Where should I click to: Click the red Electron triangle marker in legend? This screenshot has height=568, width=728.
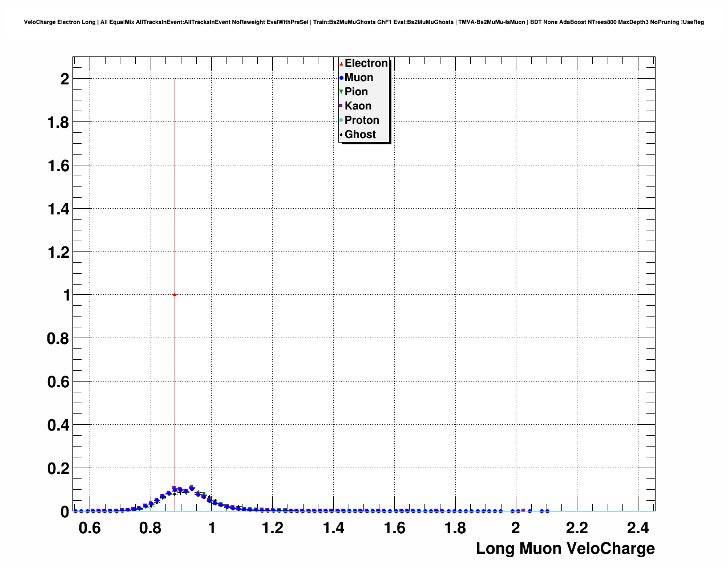tap(341, 63)
